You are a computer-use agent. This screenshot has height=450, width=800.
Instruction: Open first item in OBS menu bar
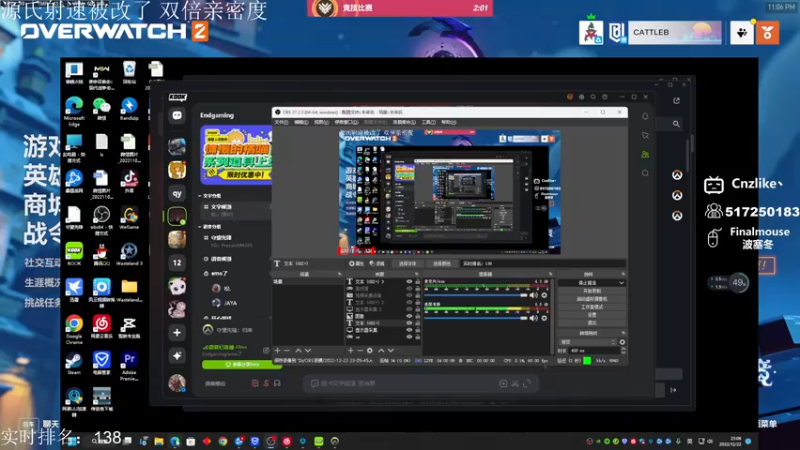[x=281, y=122]
